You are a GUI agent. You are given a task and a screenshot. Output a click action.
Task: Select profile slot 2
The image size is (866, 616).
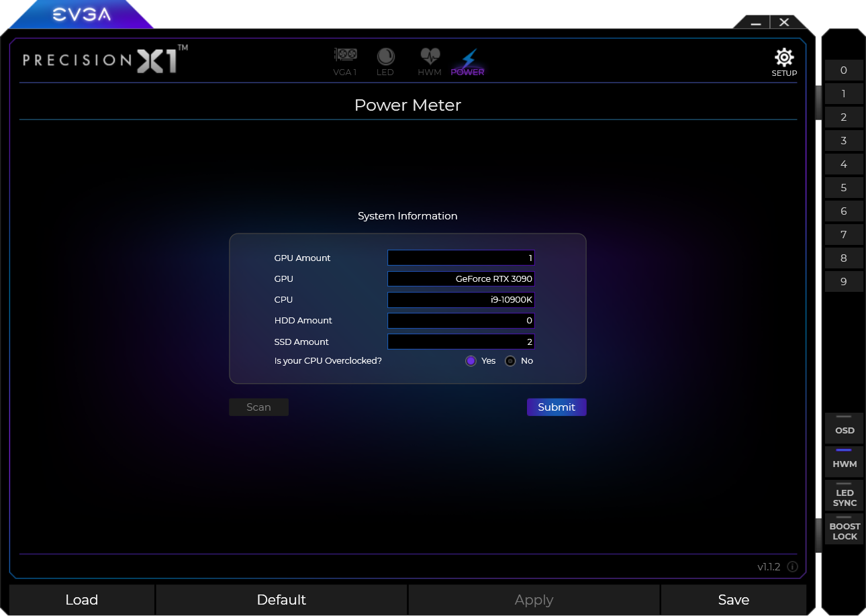point(844,117)
